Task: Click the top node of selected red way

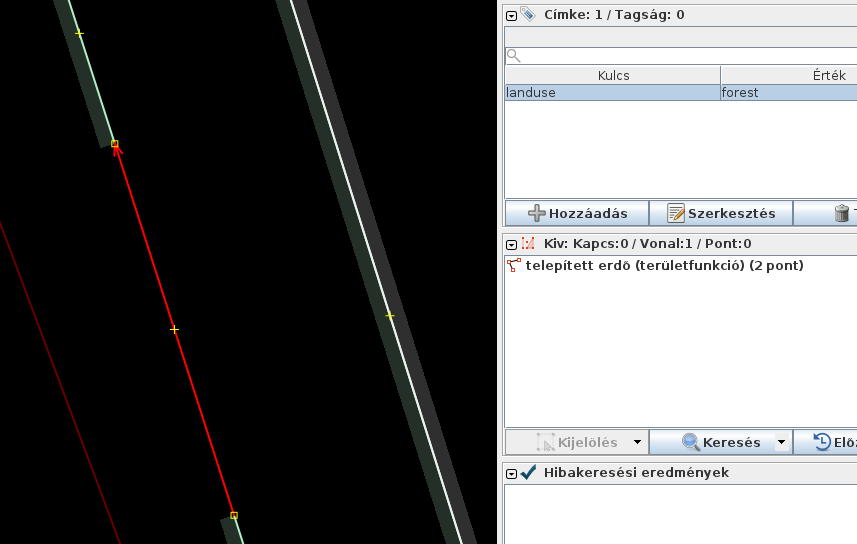Action: 115,144
